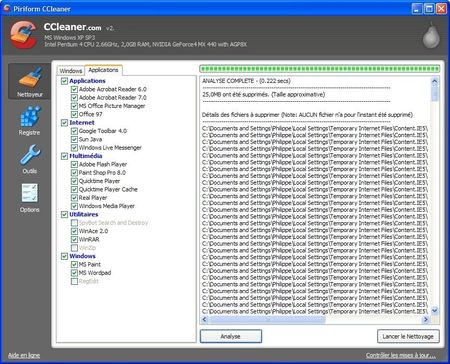
Task: Open the Options checklist section
Action: [30, 198]
